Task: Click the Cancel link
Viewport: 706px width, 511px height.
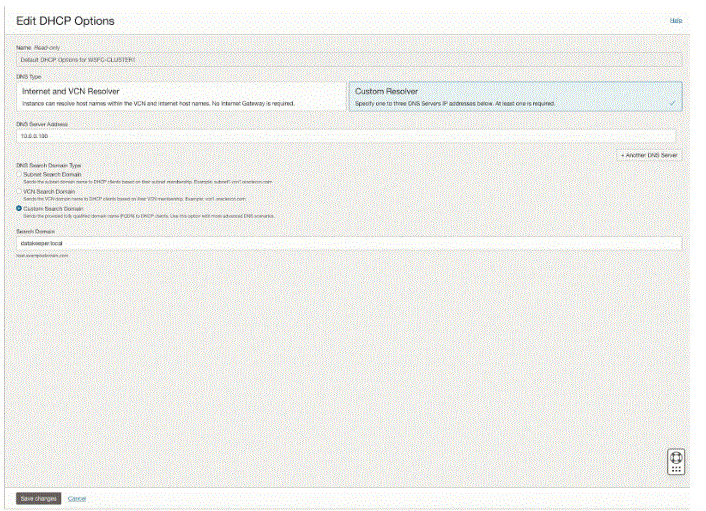Action: [77, 498]
